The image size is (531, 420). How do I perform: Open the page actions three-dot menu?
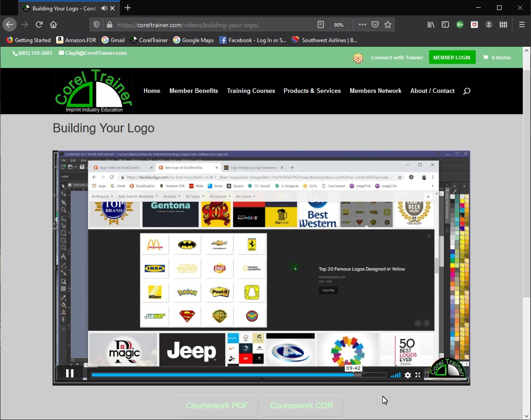[362, 24]
